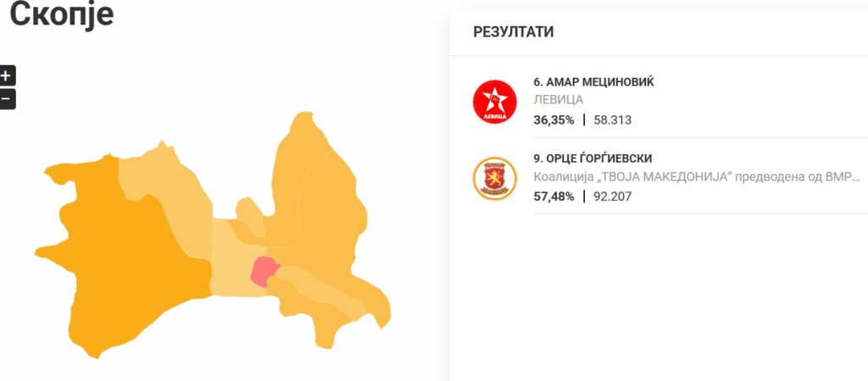868x381 pixels.
Task: Select the red central municipality on map
Action: [x=264, y=271]
